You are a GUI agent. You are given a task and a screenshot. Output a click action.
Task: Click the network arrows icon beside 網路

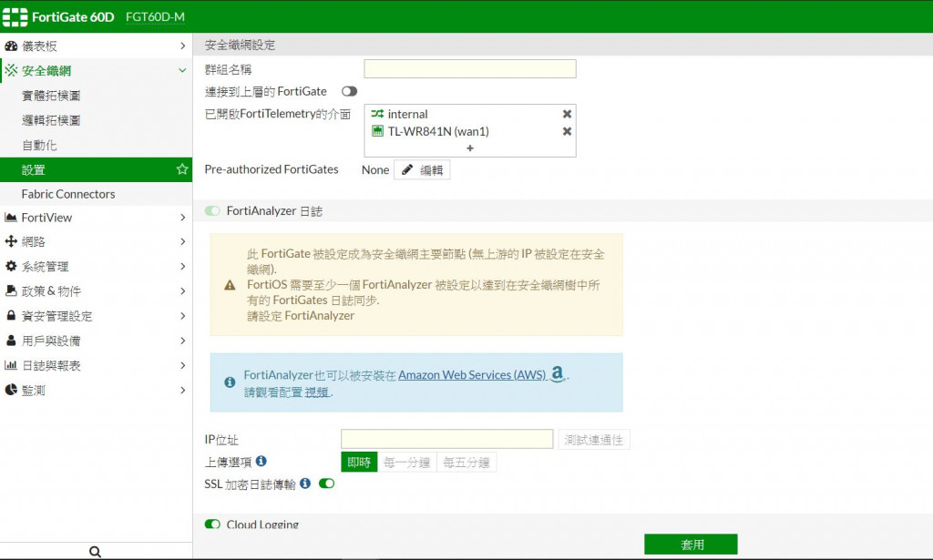[11, 241]
